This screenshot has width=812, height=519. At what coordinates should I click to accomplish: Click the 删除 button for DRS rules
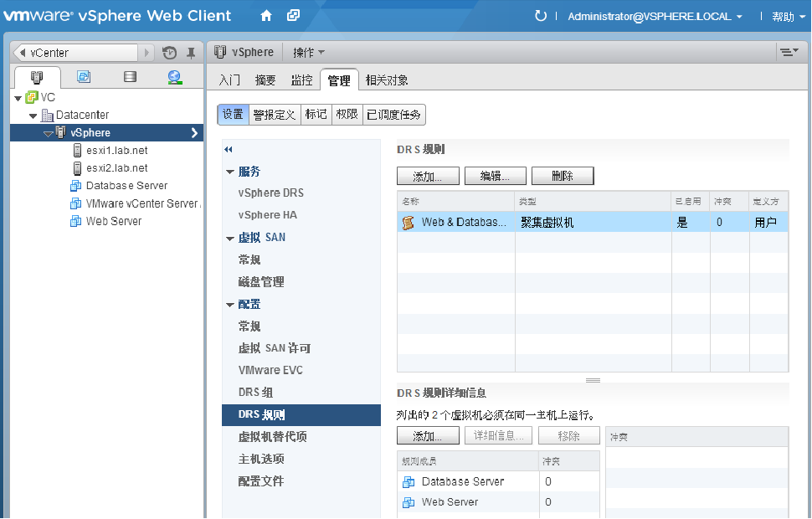(x=563, y=176)
